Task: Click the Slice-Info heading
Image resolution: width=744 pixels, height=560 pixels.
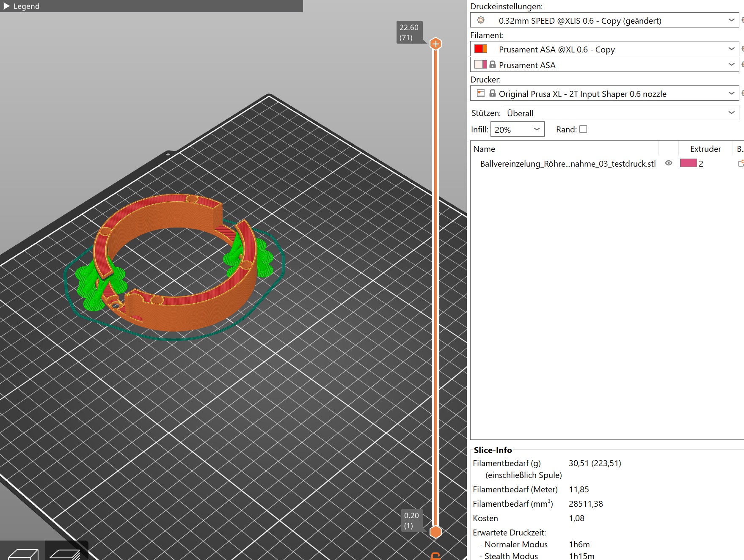Action: pos(493,450)
